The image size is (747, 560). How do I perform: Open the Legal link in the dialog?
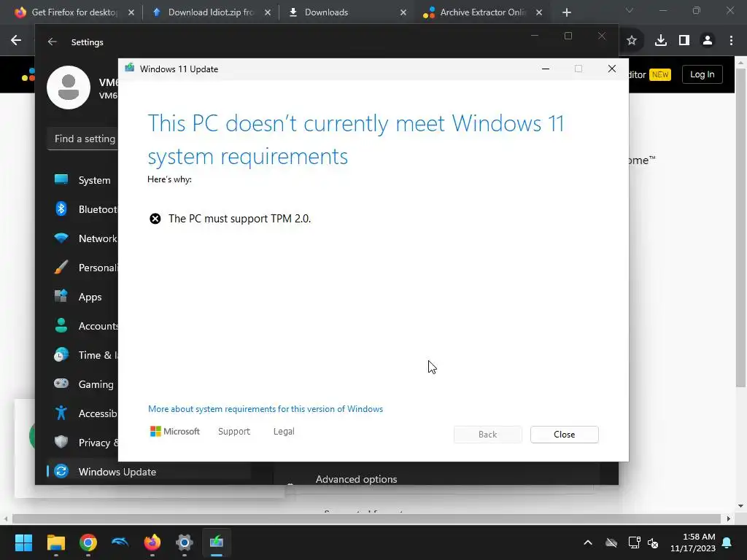pyautogui.click(x=284, y=432)
